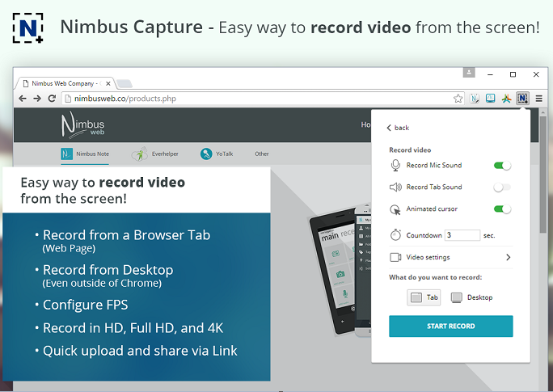Image resolution: width=553 pixels, height=392 pixels.
Task: Bookmark page with the star icon
Action: pyautogui.click(x=458, y=99)
